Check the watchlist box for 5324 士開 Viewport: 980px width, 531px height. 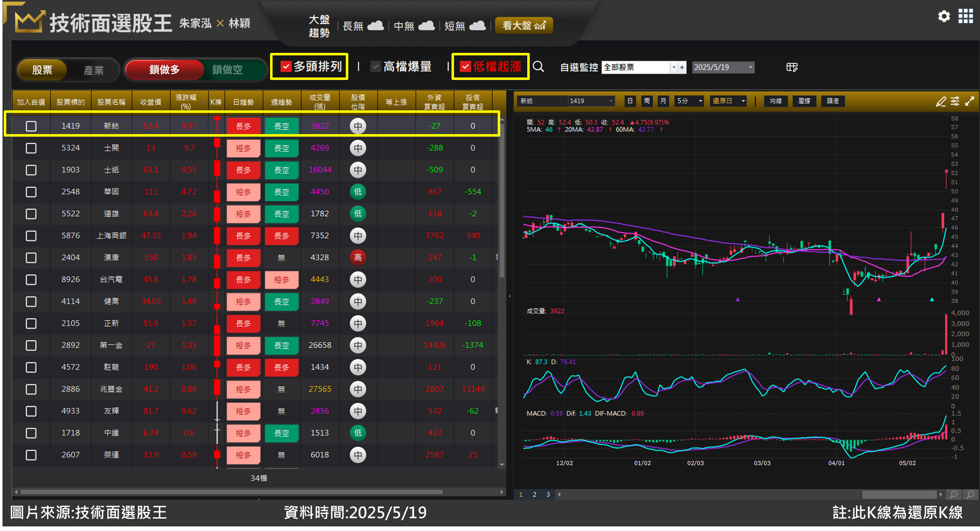point(31,148)
